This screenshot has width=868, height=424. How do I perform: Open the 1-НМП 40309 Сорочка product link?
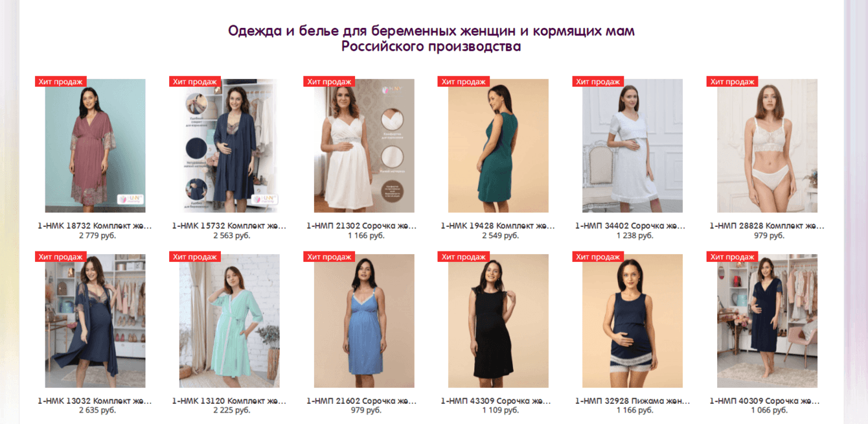[x=766, y=401]
